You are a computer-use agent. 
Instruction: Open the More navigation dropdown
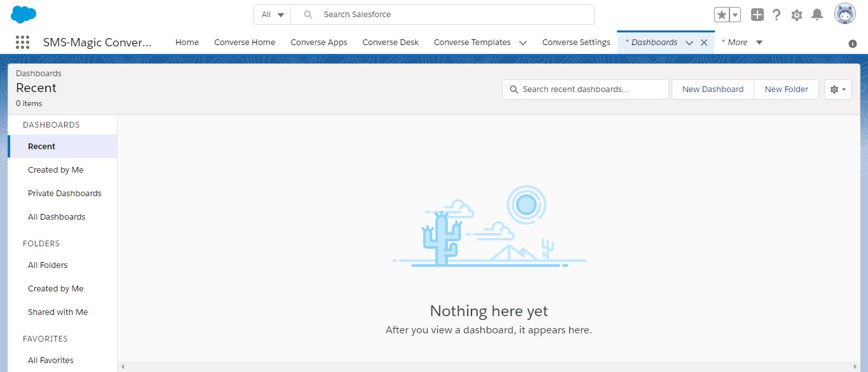click(742, 43)
